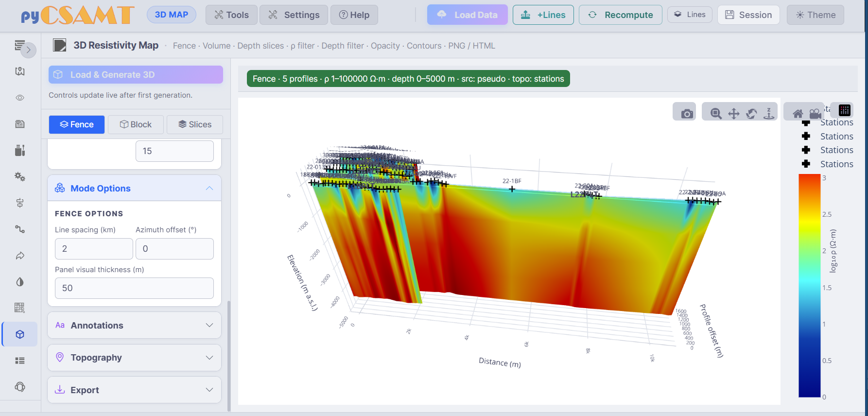Switch to Block mode
Image resolution: width=868 pixels, height=416 pixels.
(x=136, y=124)
